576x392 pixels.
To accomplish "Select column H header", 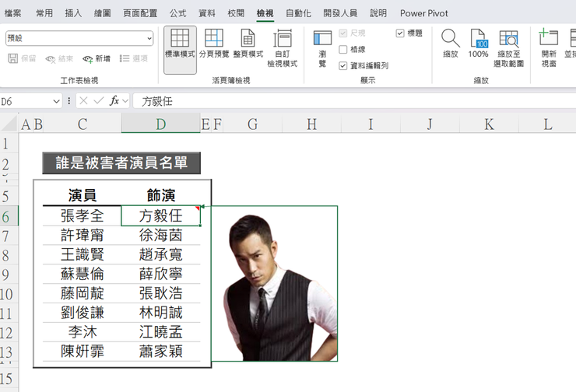I will tap(311, 124).
